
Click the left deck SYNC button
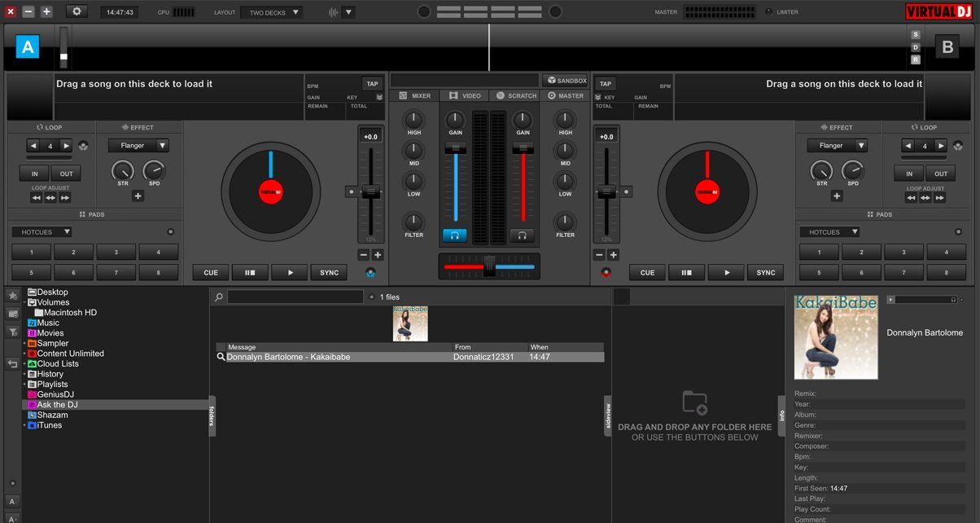[329, 273]
